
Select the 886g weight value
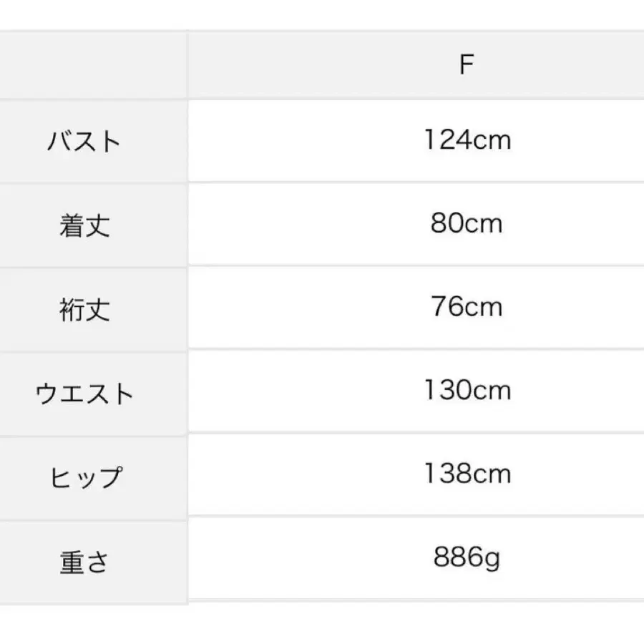[467, 557]
